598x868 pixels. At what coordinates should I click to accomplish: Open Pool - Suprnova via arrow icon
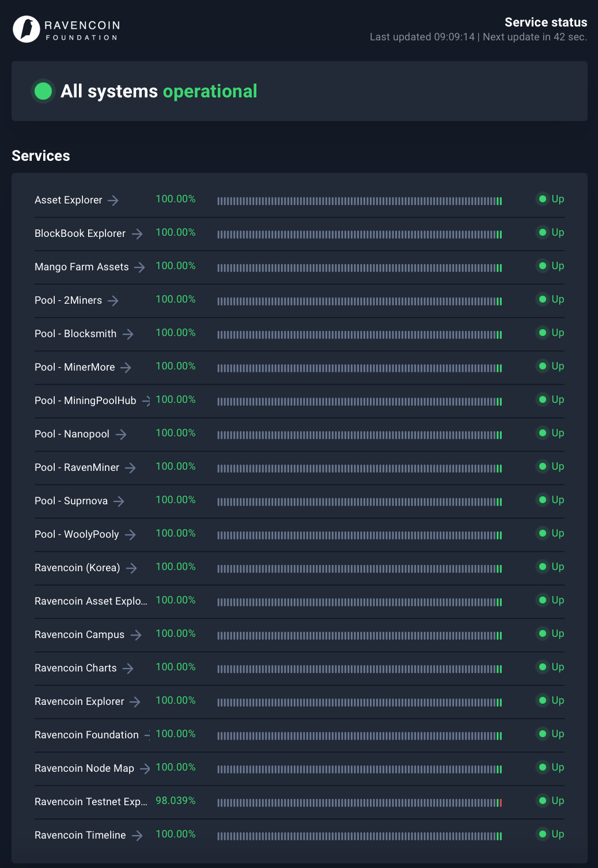click(x=119, y=501)
